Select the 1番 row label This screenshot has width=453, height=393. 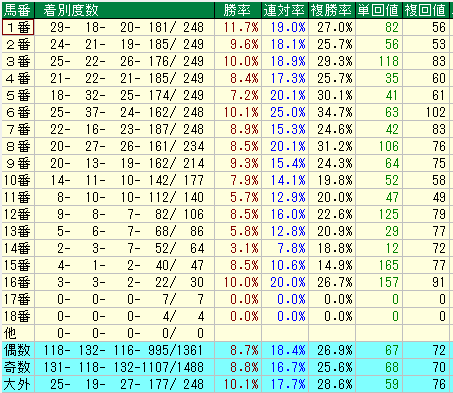[18, 27]
